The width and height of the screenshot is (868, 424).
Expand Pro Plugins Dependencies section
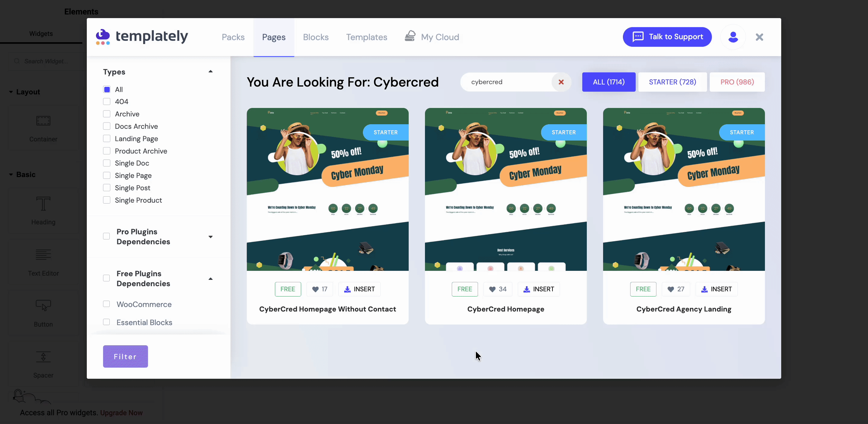tap(210, 237)
